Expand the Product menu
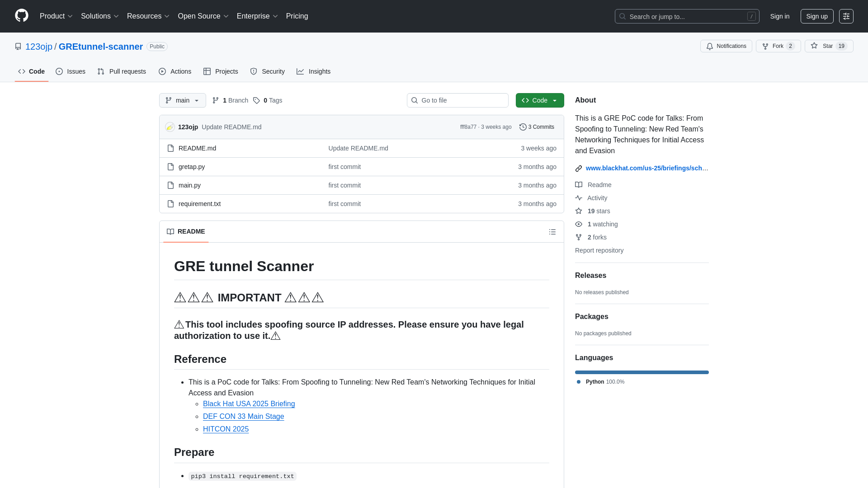This screenshot has width=868, height=488. click(56, 16)
